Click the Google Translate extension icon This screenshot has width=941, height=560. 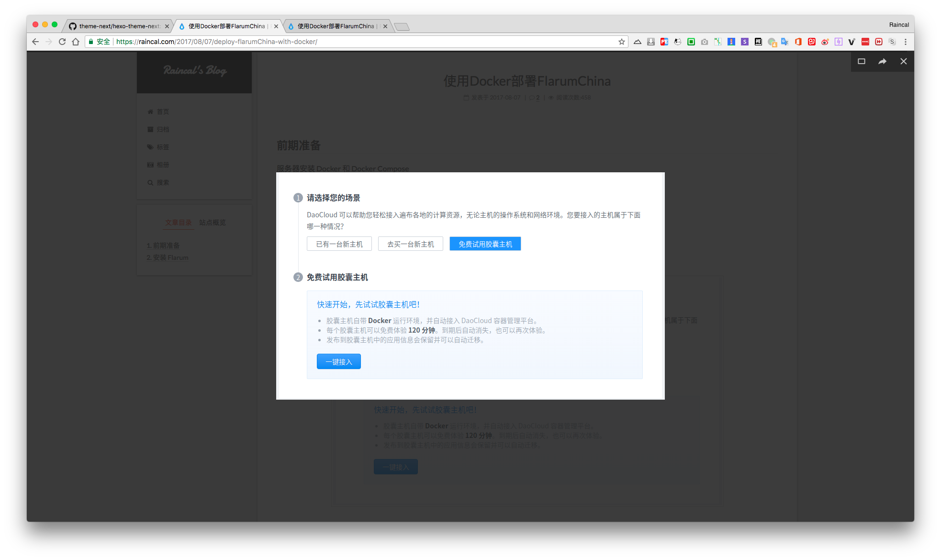pyautogui.click(x=784, y=42)
